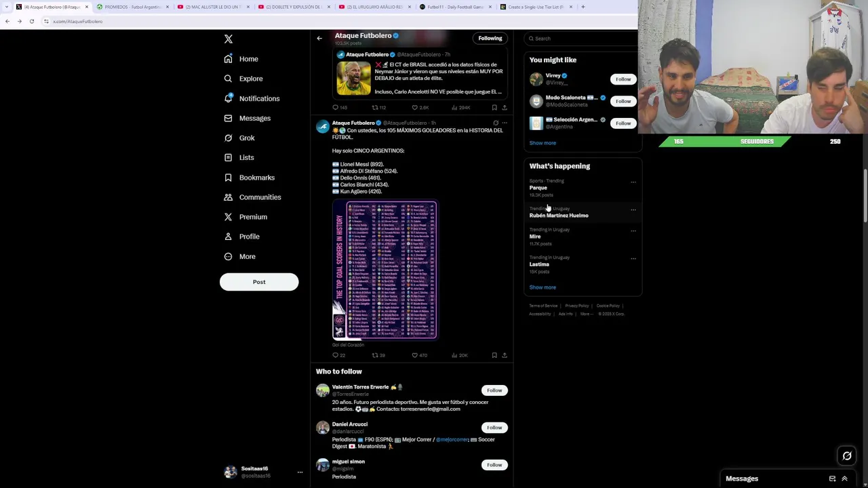Go to Home in the sidebar
Viewport: 868px width, 488px height.
pos(241,59)
